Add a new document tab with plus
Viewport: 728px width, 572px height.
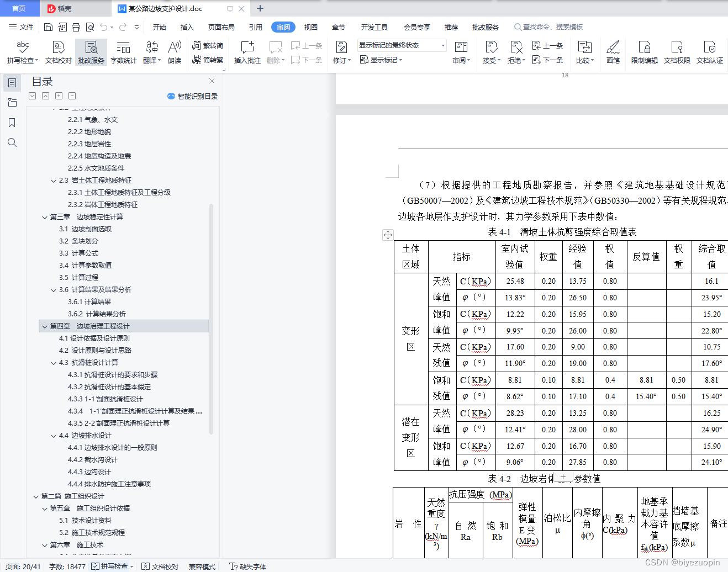coord(260,8)
